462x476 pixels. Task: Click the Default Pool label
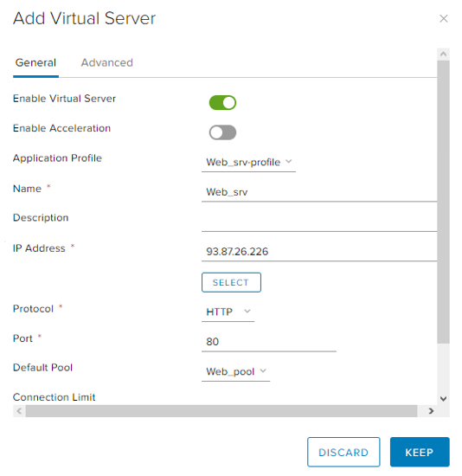click(x=42, y=368)
